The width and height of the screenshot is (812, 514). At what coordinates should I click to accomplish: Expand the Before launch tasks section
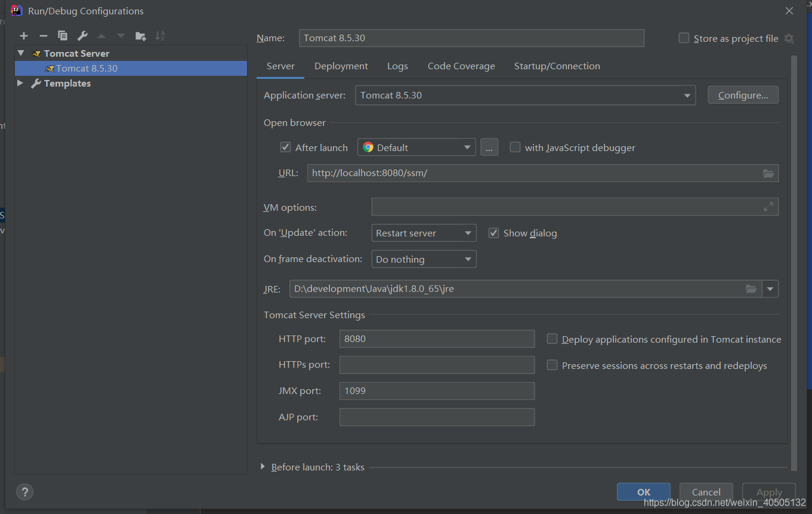click(x=263, y=467)
